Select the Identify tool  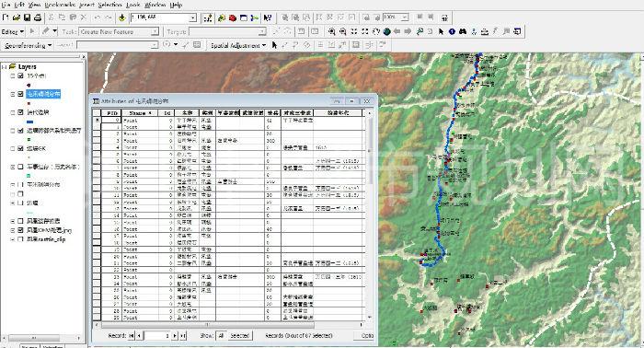click(452, 31)
